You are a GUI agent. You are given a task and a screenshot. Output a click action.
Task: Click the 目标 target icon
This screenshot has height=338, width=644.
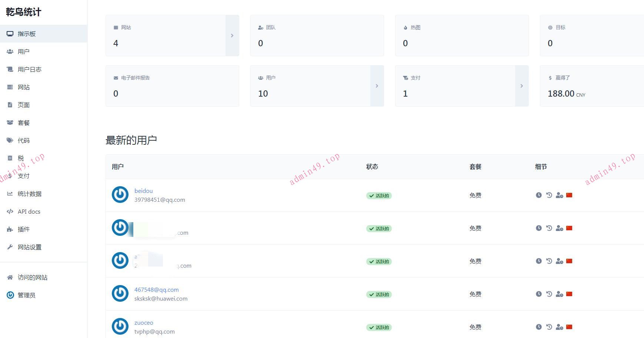[550, 28]
